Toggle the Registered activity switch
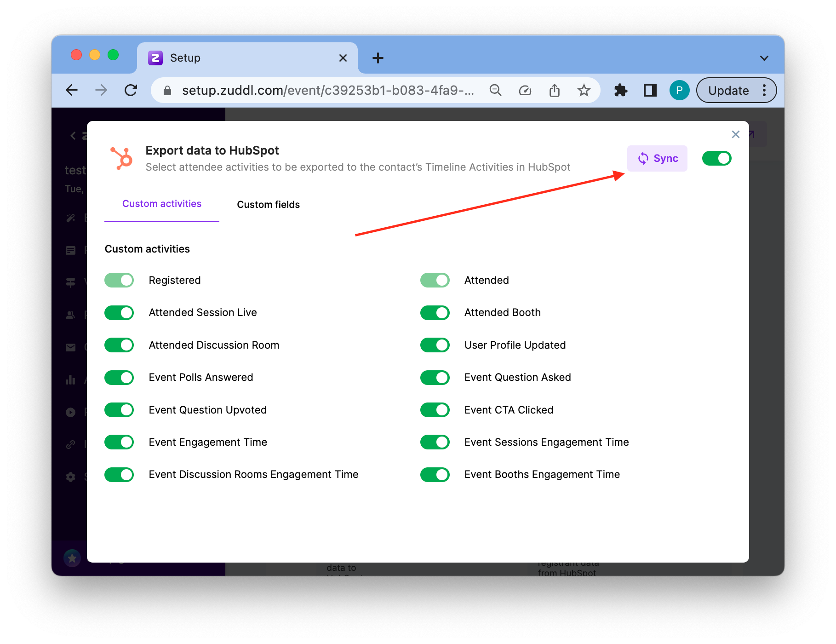This screenshot has height=644, width=836. (119, 280)
